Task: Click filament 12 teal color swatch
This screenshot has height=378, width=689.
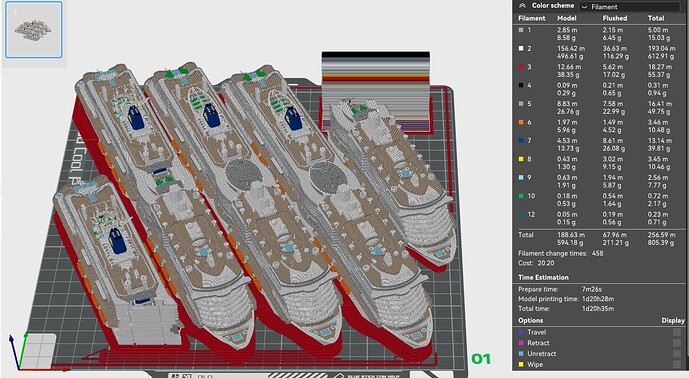Action: (x=521, y=215)
